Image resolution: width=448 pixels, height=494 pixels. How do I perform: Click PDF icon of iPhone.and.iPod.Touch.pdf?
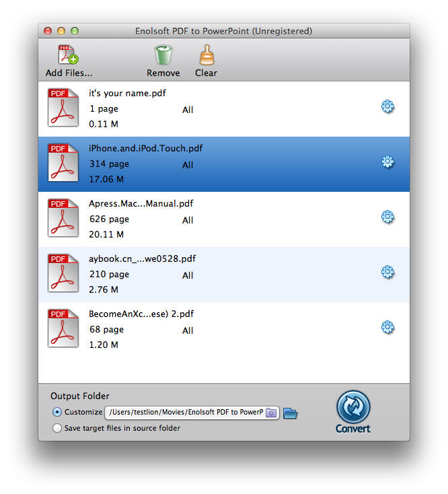63,163
